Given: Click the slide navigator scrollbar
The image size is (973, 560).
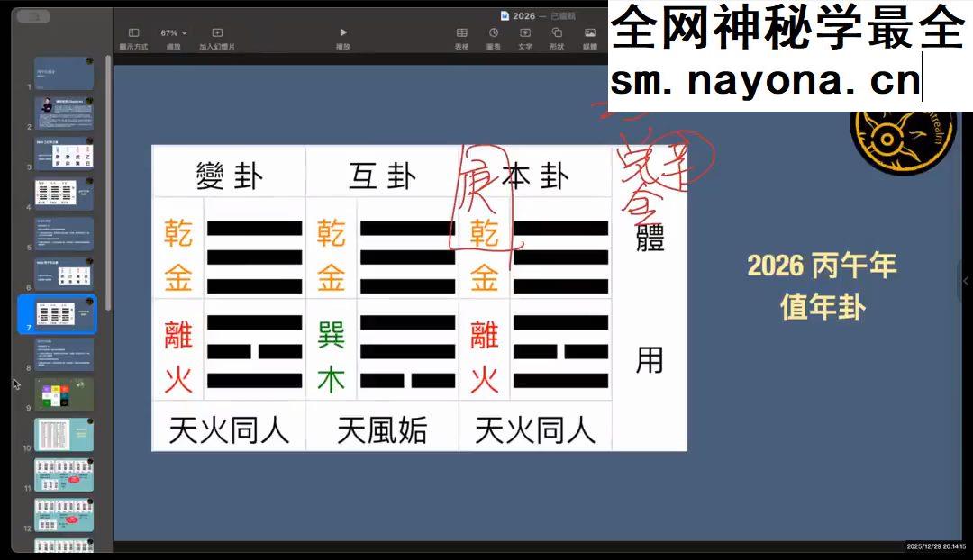Looking at the screenshot, I should [109, 183].
